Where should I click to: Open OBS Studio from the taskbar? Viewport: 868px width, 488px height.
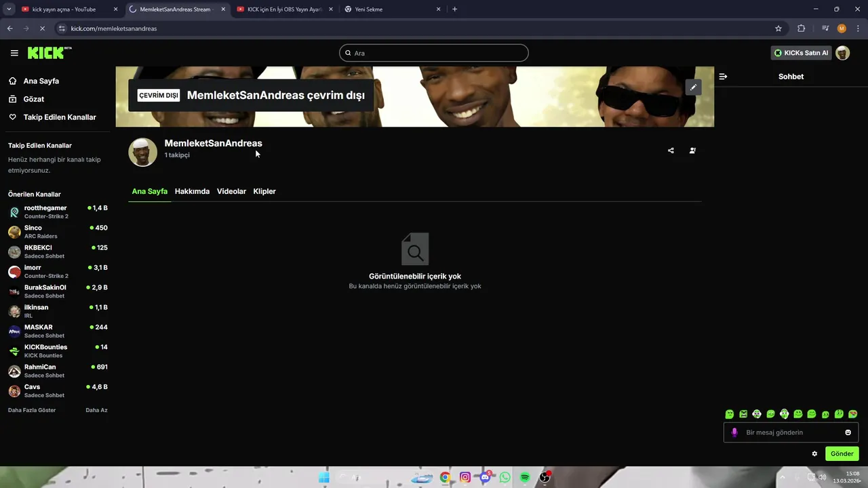(x=545, y=477)
